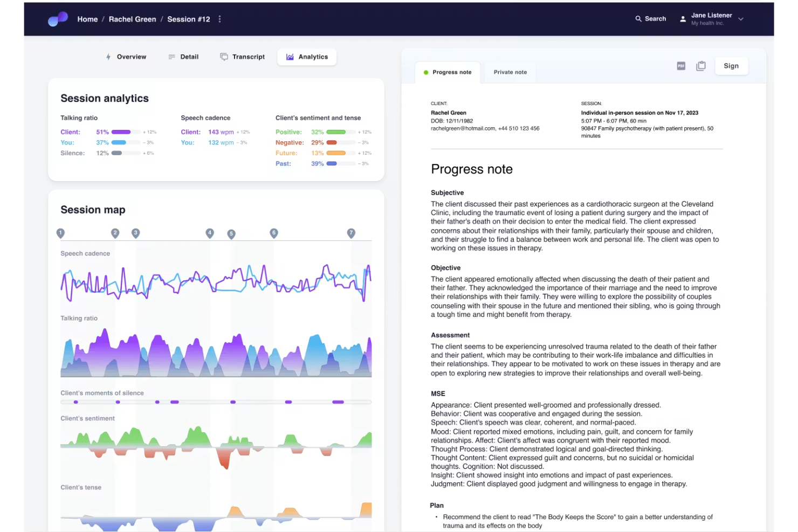Select session map marker 4
The image size is (798, 532).
point(210,233)
